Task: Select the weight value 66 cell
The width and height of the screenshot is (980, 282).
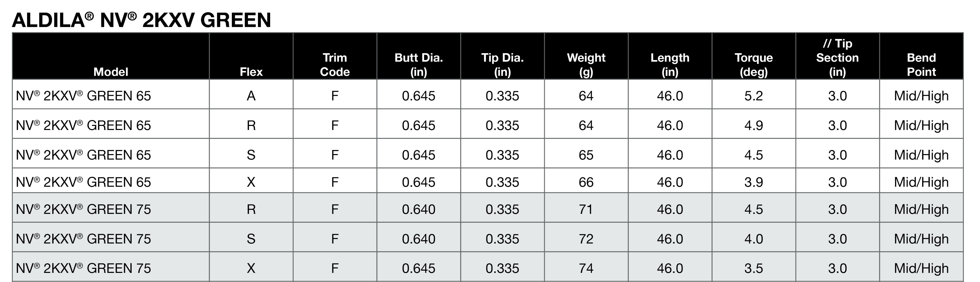Action: click(586, 182)
